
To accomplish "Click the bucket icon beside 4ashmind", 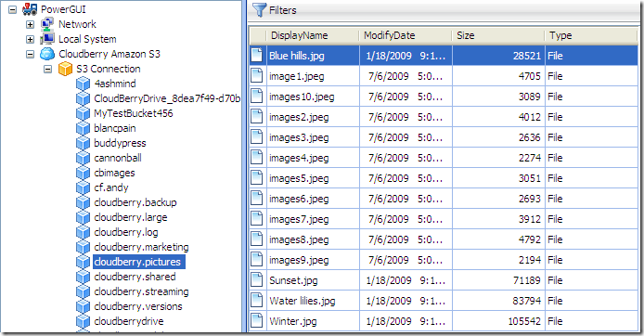I will coord(83,84).
